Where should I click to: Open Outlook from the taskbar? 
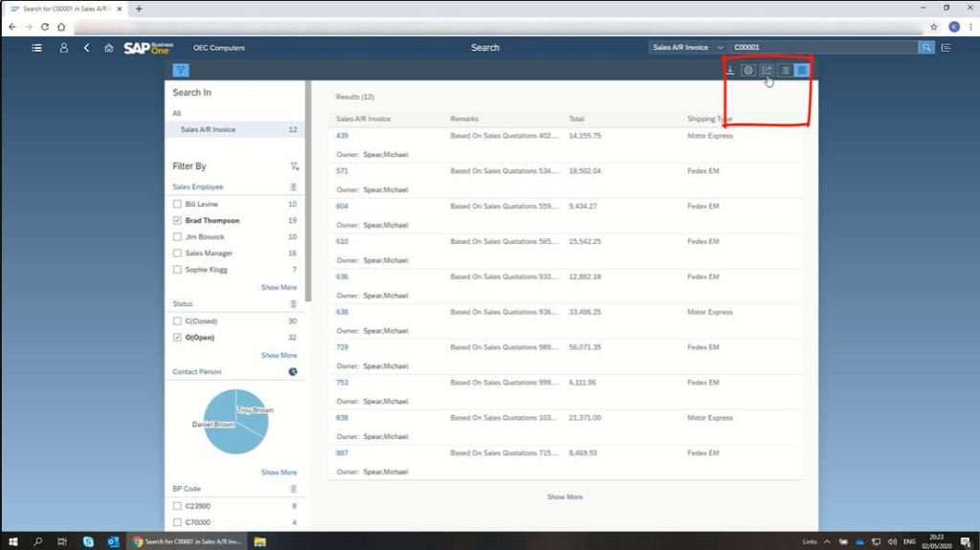pyautogui.click(x=113, y=541)
